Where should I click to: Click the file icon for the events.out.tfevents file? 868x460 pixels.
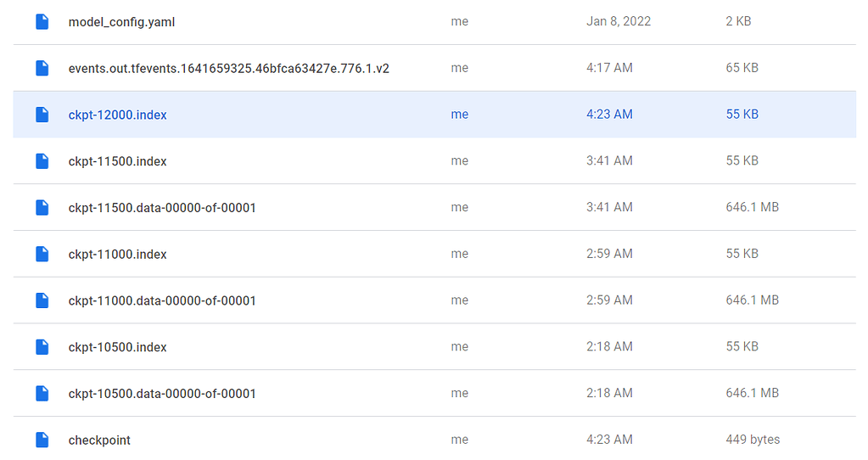pos(42,69)
